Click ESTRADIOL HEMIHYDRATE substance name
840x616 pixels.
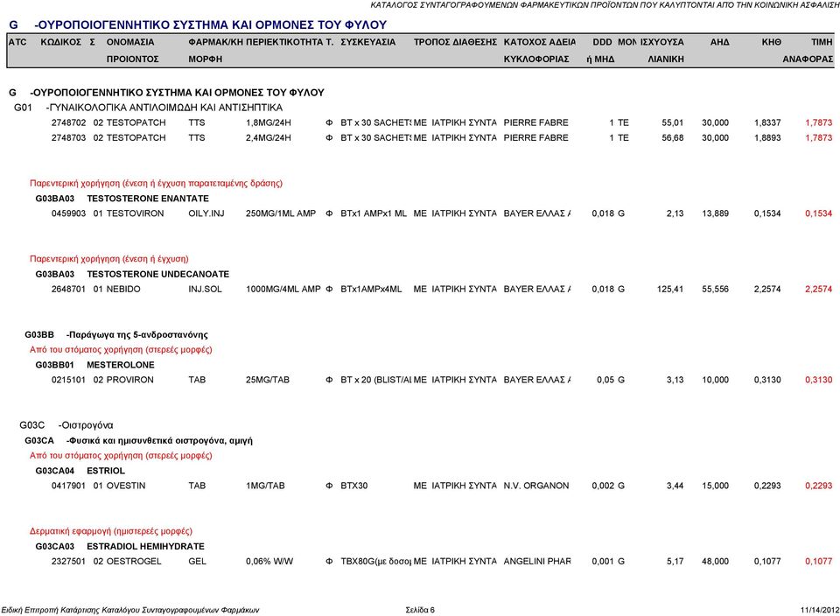146,546
